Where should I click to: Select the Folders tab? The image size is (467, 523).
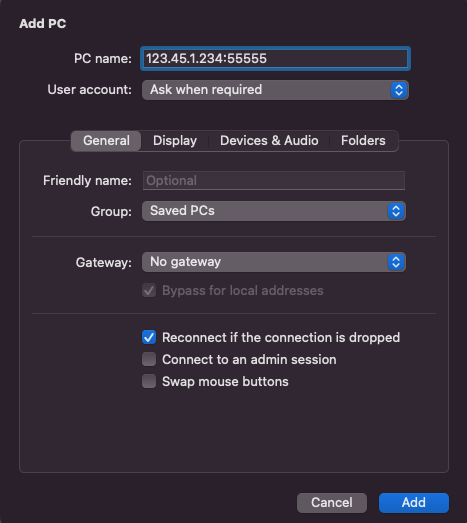(x=363, y=141)
